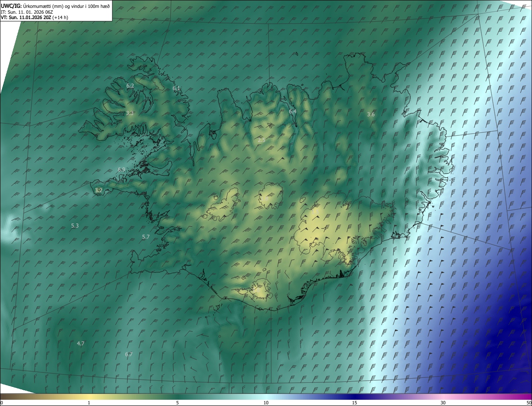This screenshot has height=406, width=532.
Task: Select the 'IT: Sun. 11. 01. 2026 06Z' line
Action: click(27, 12)
